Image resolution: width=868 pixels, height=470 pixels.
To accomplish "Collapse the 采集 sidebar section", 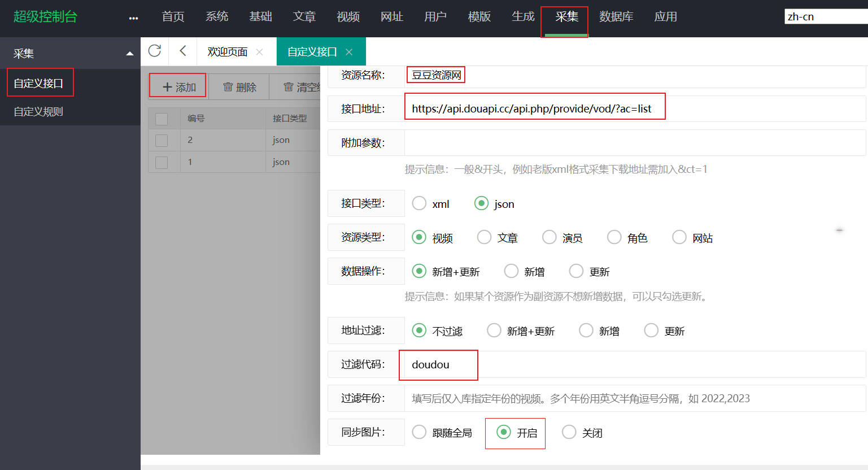I will (x=129, y=54).
